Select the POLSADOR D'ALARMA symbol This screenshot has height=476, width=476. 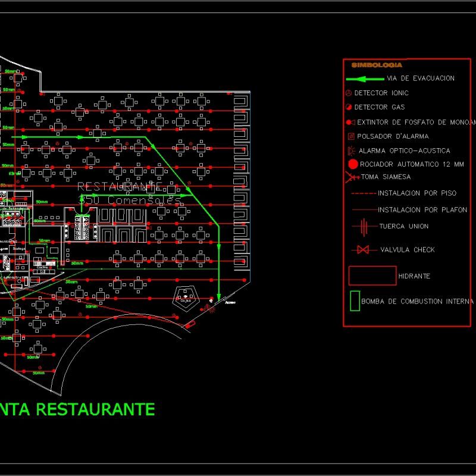(349, 135)
